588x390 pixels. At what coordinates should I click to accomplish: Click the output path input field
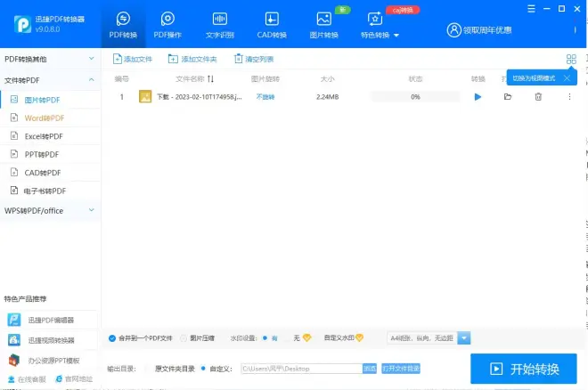(299, 368)
